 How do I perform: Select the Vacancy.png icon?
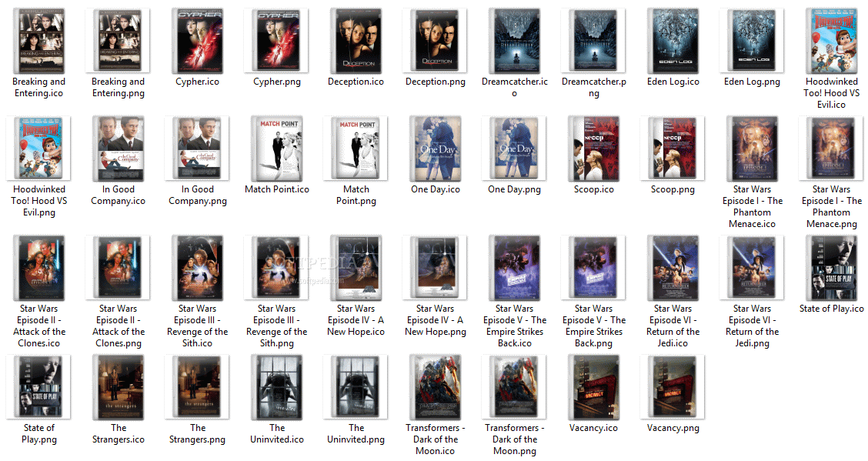coord(673,387)
